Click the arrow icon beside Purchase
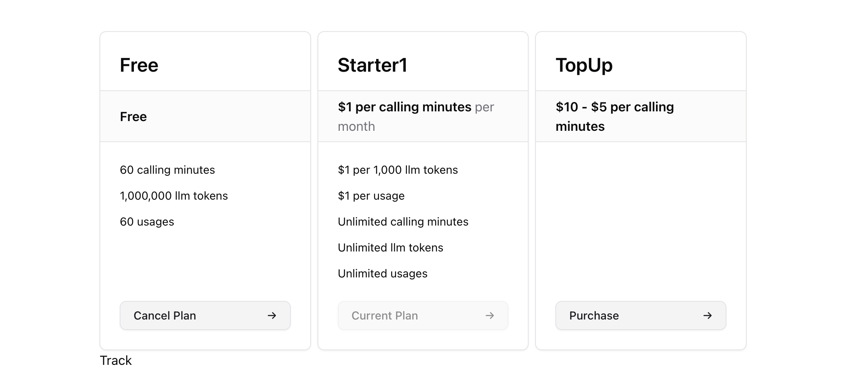Screen dimensions: 868x392 click(707, 315)
